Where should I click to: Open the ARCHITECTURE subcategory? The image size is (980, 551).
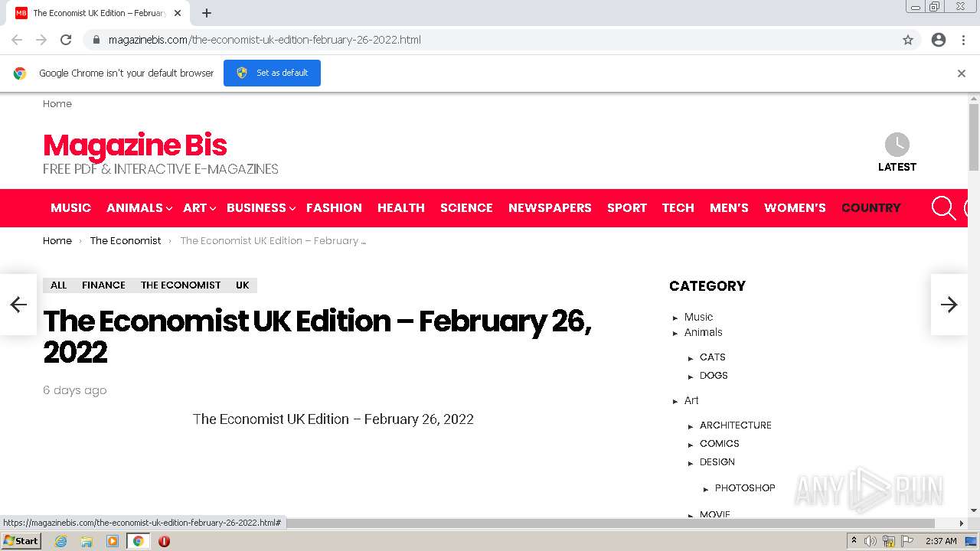(x=736, y=425)
